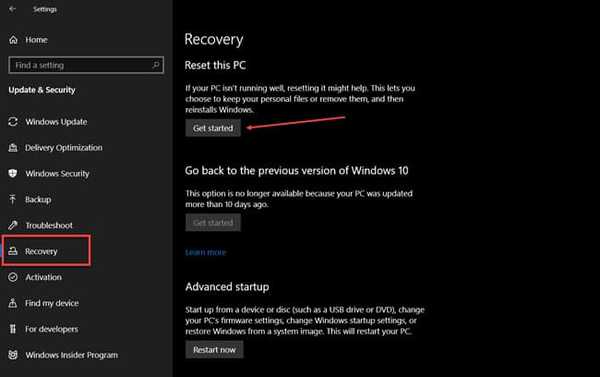Click the Windows Update sync icon
Image resolution: width=600 pixels, height=377 pixels.
click(13, 122)
